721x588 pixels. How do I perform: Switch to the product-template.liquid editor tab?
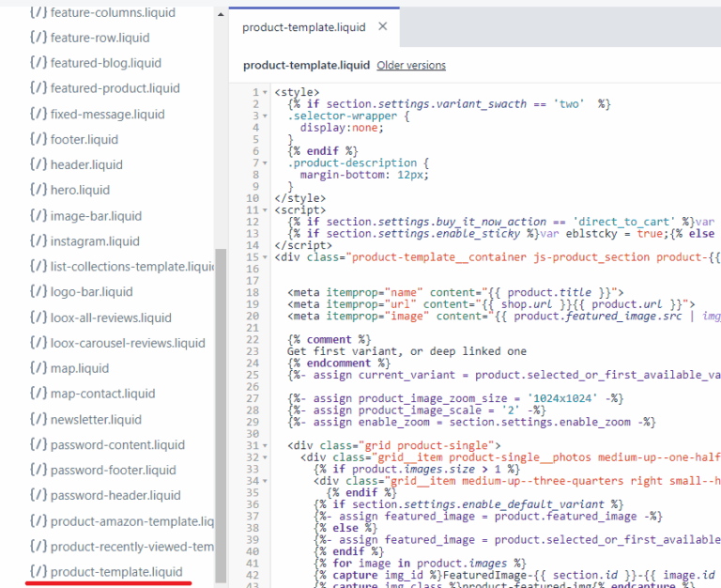pyautogui.click(x=300, y=27)
